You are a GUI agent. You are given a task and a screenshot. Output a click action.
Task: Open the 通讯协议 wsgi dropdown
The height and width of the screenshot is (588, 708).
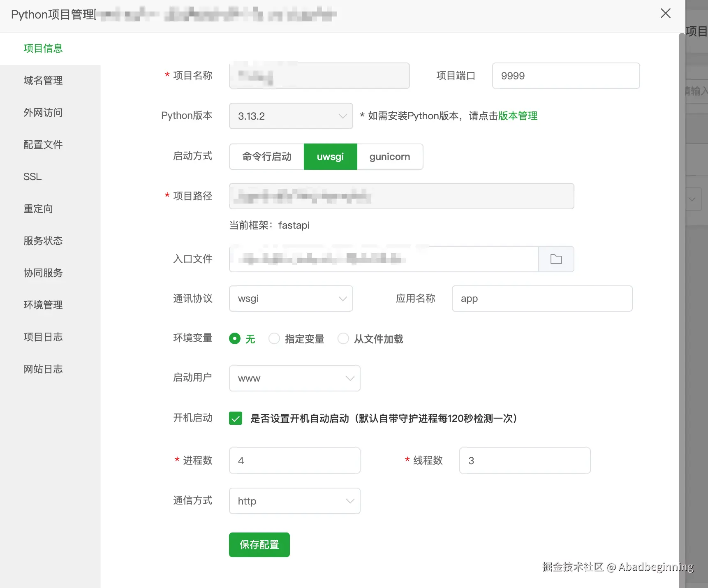291,299
